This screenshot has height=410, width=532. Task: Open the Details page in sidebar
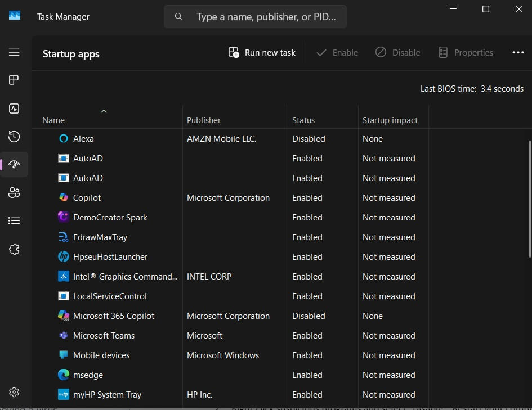[14, 221]
